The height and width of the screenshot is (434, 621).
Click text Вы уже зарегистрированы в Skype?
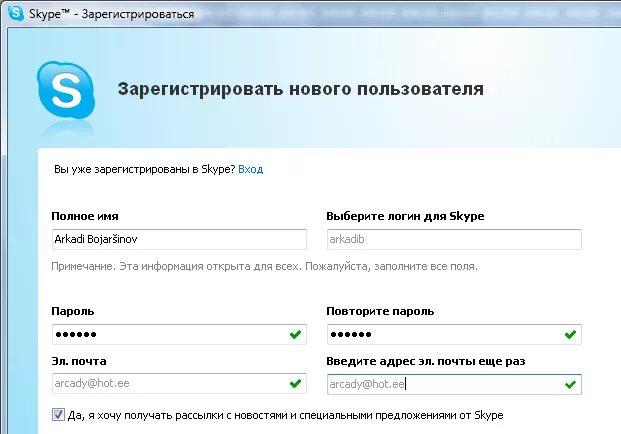point(145,169)
